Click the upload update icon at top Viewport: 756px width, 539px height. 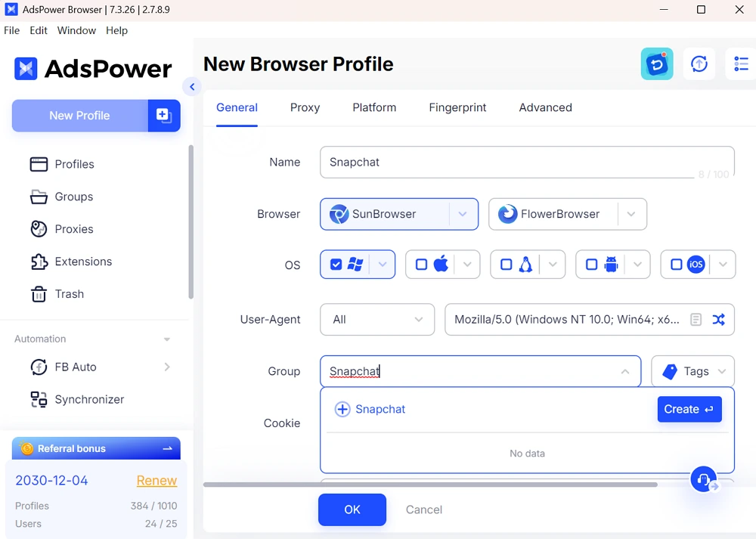click(x=699, y=64)
